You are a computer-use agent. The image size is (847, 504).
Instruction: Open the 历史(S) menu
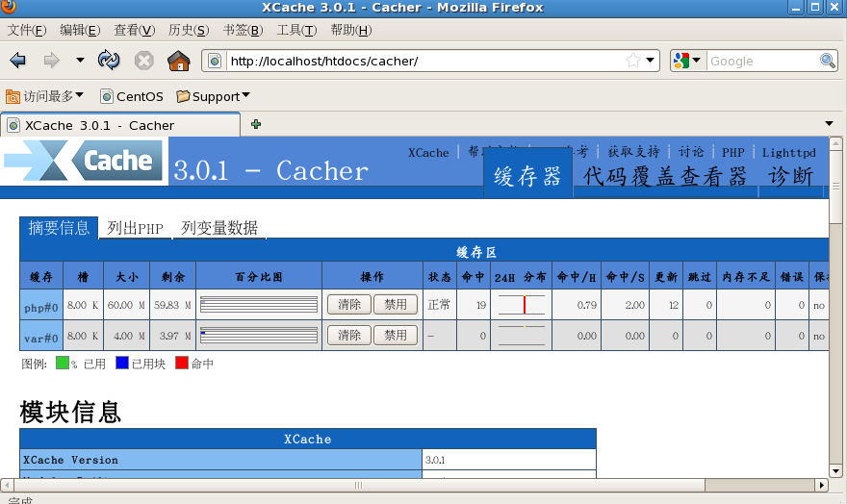[189, 30]
